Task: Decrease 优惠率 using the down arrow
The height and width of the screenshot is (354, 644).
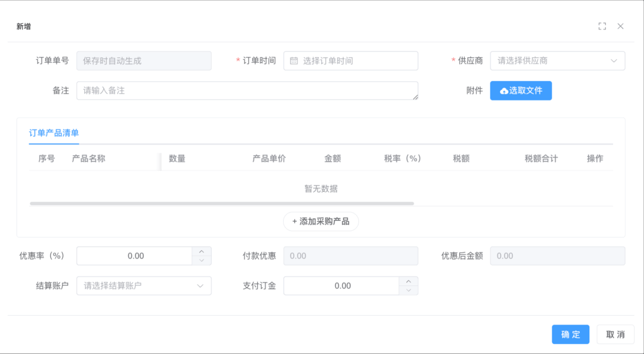Action: 201,260
